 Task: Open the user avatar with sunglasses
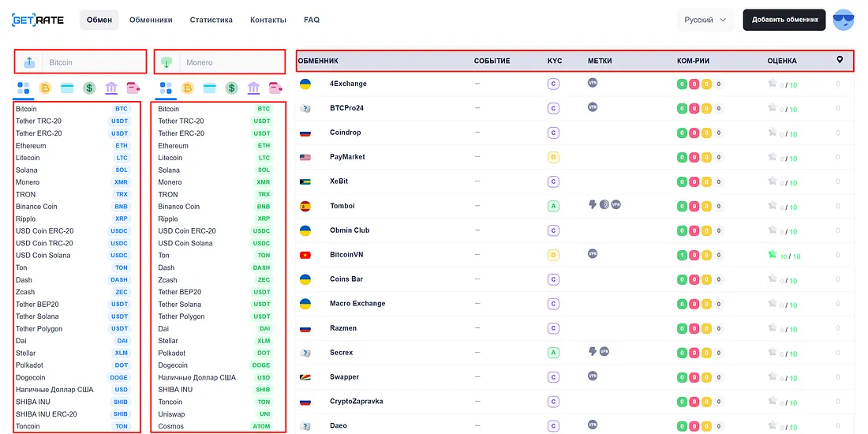(x=844, y=20)
